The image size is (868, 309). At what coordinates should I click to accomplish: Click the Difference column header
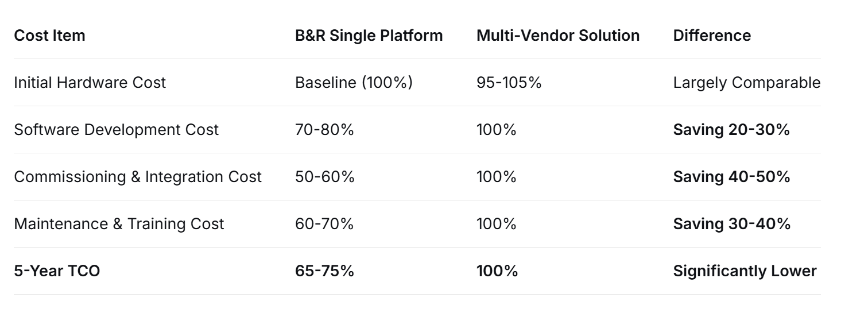point(711,36)
